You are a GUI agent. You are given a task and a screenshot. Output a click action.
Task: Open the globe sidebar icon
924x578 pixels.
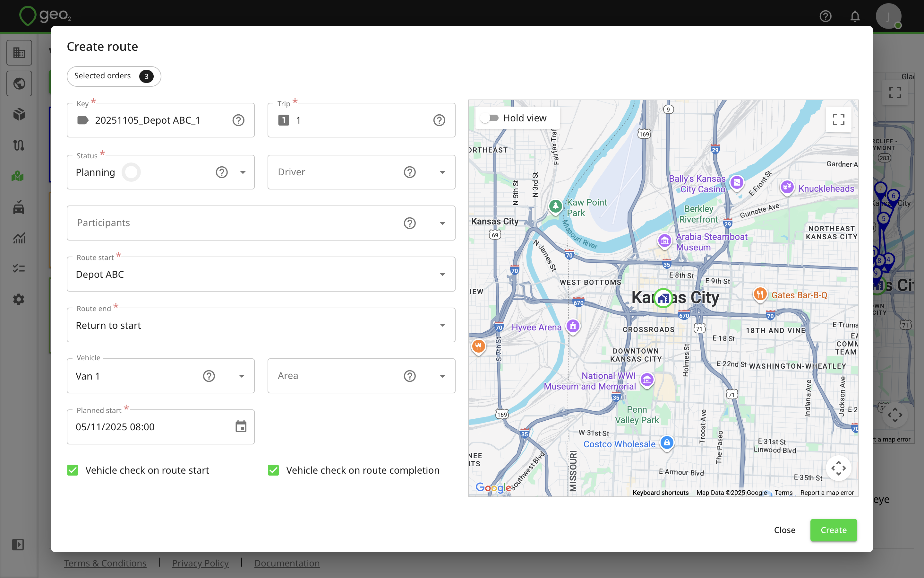(19, 83)
